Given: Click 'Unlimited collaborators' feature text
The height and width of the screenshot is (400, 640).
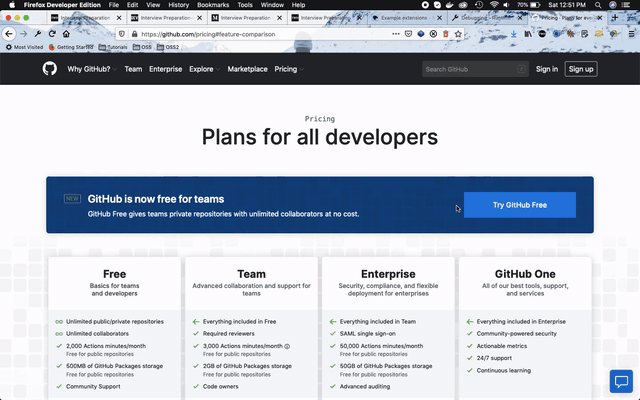Looking at the screenshot, I should (97, 333).
